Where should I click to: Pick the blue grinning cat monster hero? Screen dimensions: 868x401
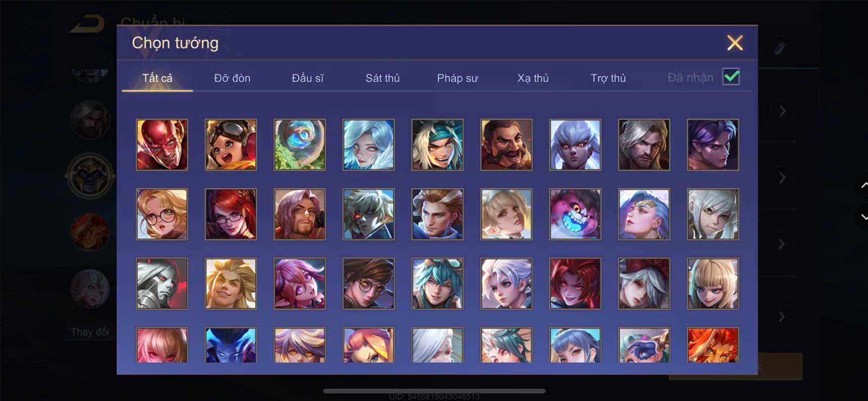pyautogui.click(x=575, y=214)
